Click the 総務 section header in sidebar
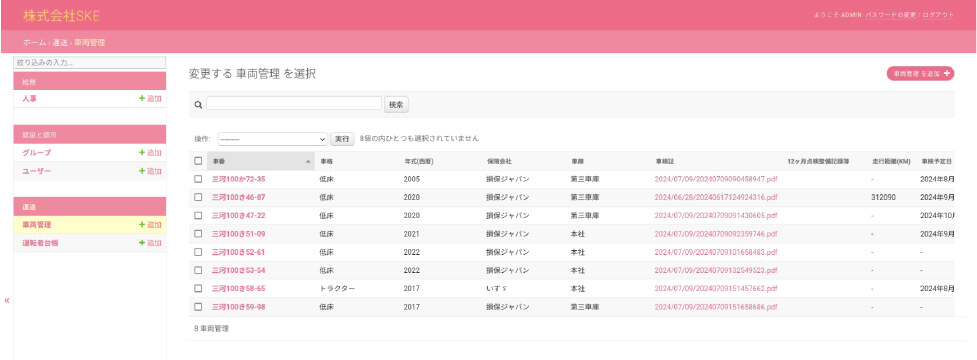Image resolution: width=977 pixels, height=360 pixels. (90, 81)
